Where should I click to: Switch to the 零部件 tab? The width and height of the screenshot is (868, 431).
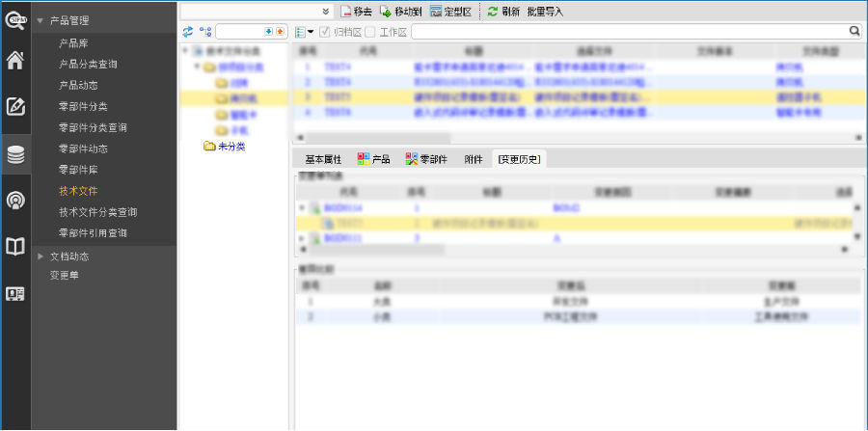426,159
